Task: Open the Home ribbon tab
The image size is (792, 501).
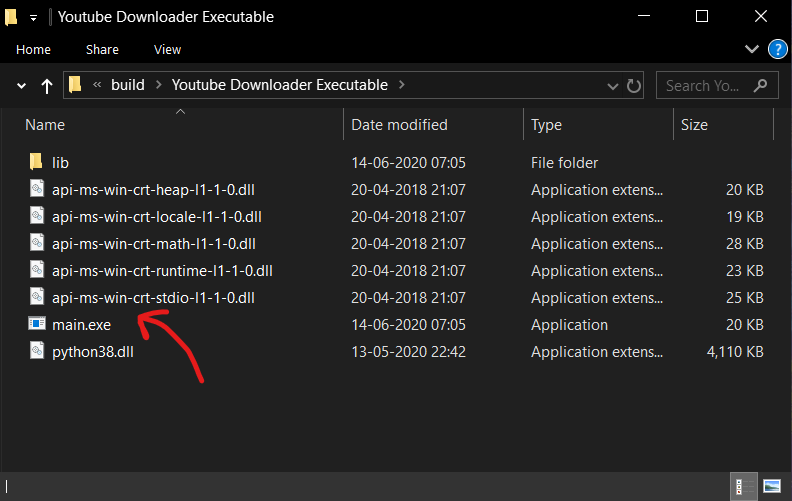Action: [x=33, y=49]
